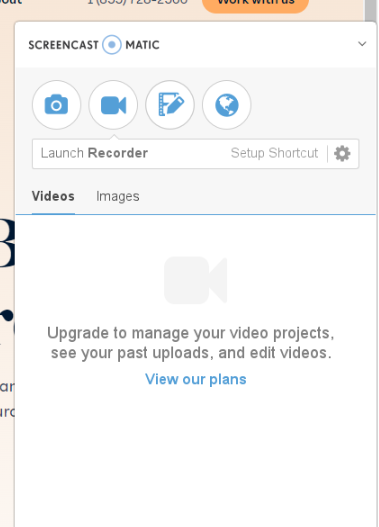Click the page scrollbar thumb behind the panel
This screenshot has height=527, width=379.
371,10
